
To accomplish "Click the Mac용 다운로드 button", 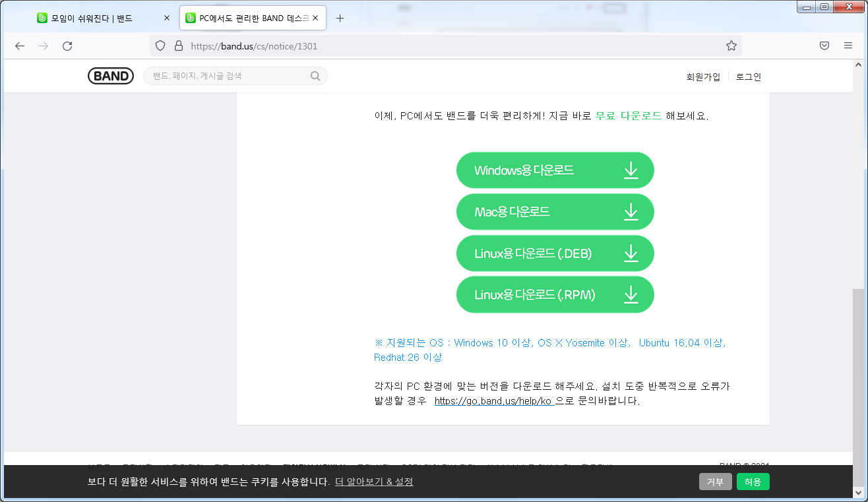I will [555, 212].
